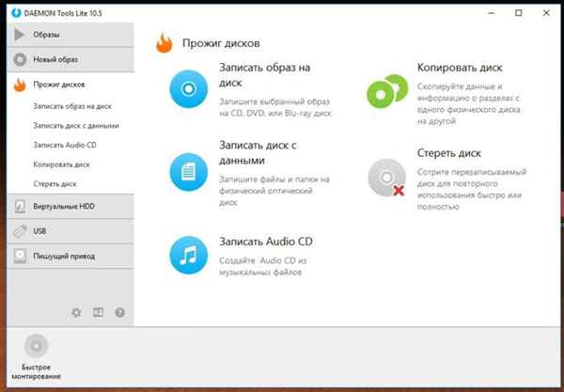Click description starting 'Запишите файлы и папки'
This screenshot has width=564, height=392.
pos(274,191)
